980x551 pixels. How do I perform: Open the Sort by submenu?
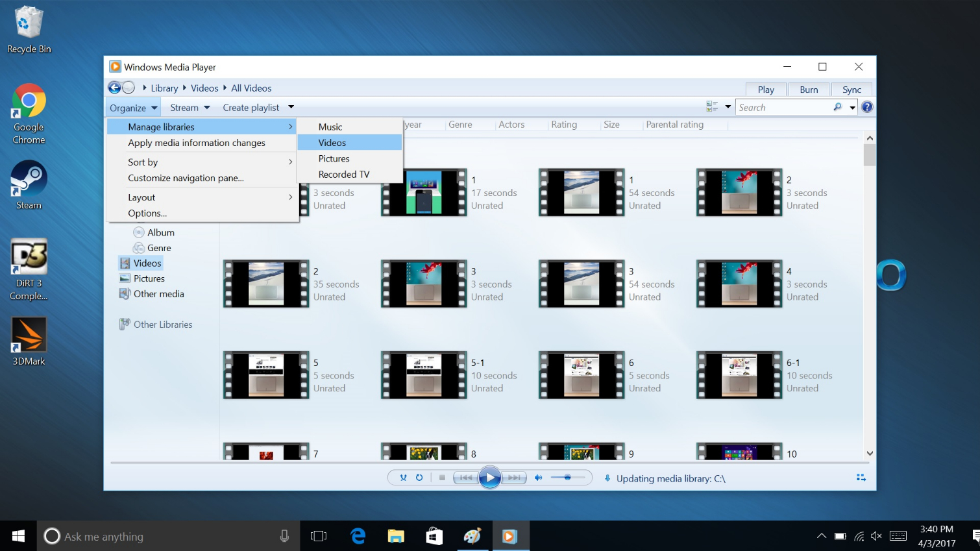tap(202, 162)
